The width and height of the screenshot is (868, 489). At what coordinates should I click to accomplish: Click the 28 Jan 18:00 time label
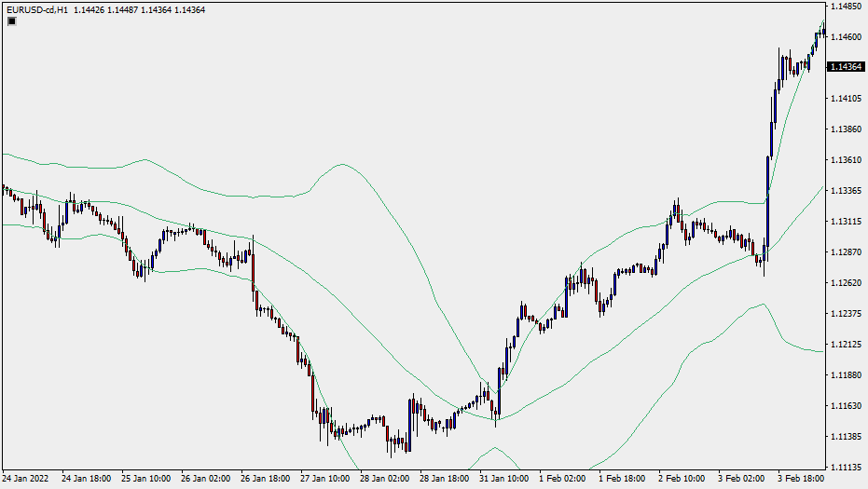tap(443, 479)
